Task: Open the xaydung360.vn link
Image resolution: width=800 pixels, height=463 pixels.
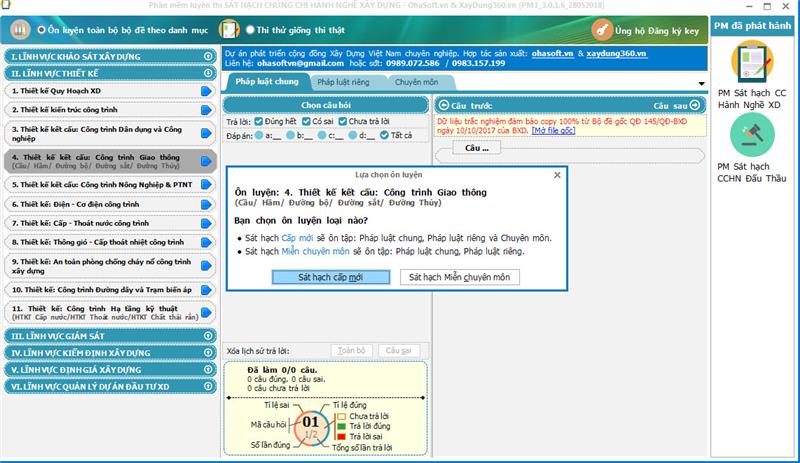Action: point(617,54)
